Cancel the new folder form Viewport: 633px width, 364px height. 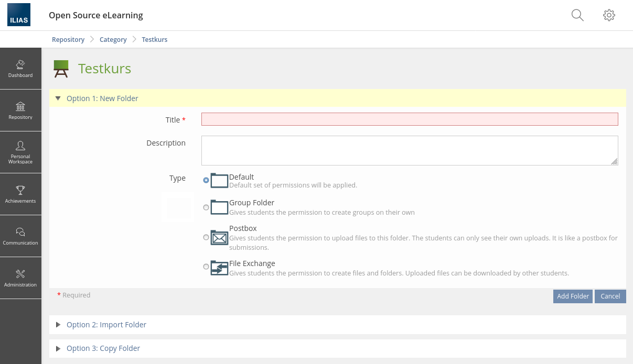pyautogui.click(x=610, y=296)
